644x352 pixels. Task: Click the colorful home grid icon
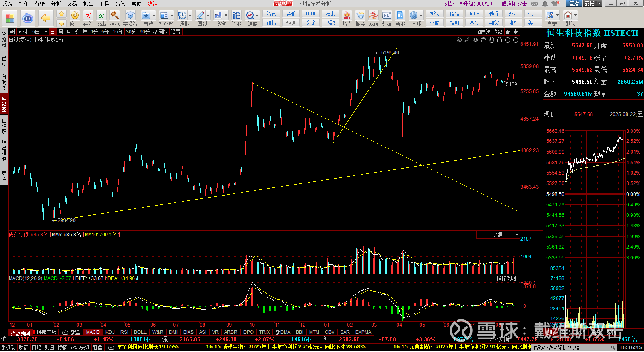coord(10,18)
